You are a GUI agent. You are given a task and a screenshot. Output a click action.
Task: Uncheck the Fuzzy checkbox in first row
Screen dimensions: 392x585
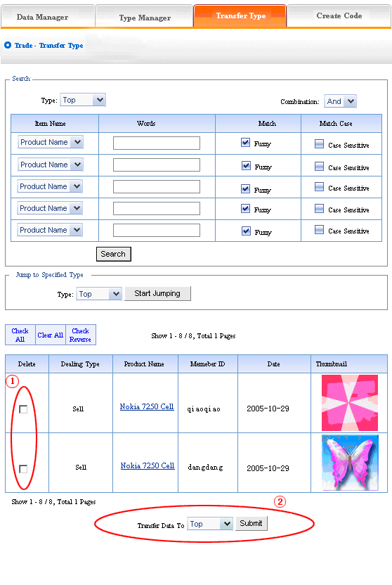coord(245,142)
